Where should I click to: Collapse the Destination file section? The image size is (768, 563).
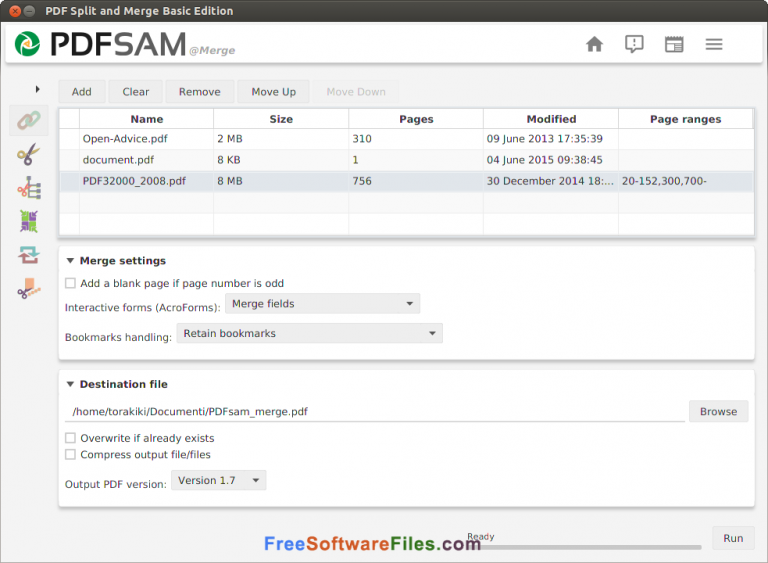pos(70,384)
